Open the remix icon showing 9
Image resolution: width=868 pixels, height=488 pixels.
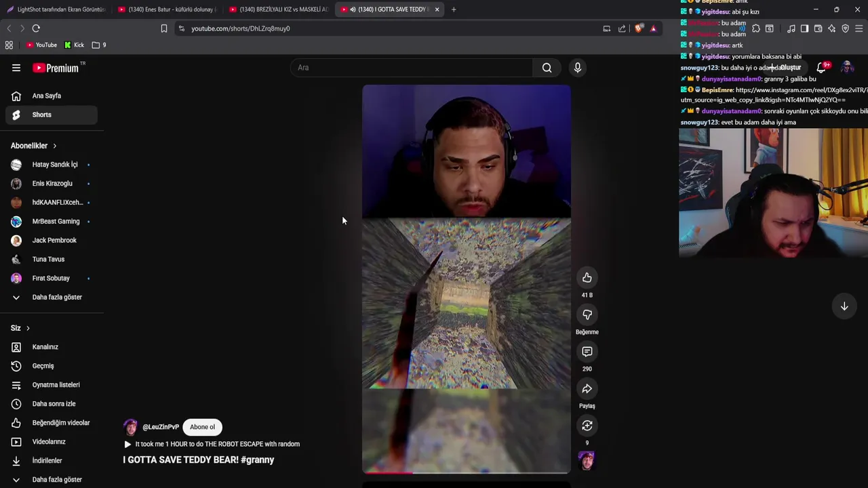click(x=587, y=426)
